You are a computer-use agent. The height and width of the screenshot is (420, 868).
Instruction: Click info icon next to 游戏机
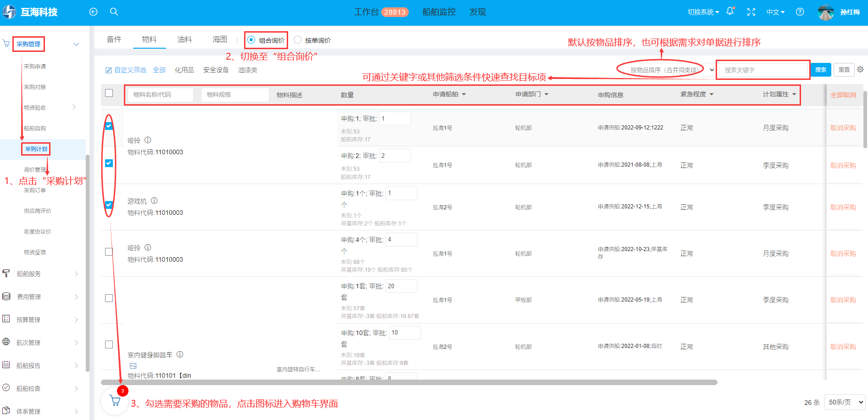(154, 201)
